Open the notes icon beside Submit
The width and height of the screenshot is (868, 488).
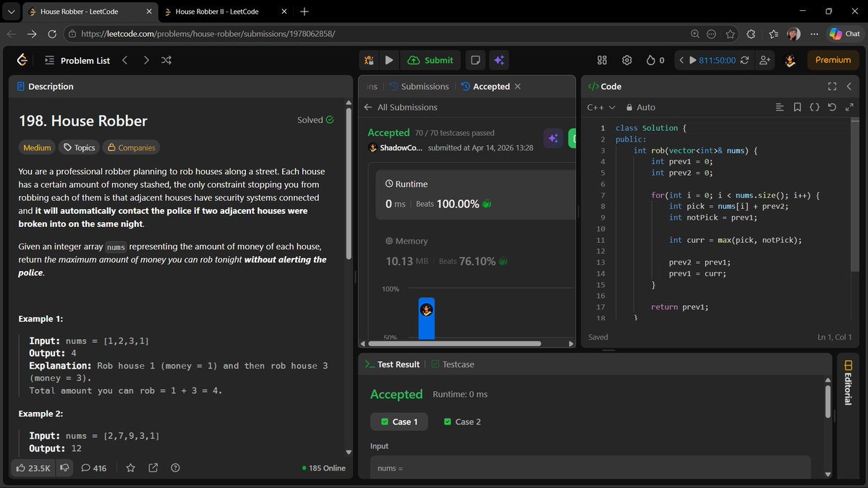coord(475,60)
